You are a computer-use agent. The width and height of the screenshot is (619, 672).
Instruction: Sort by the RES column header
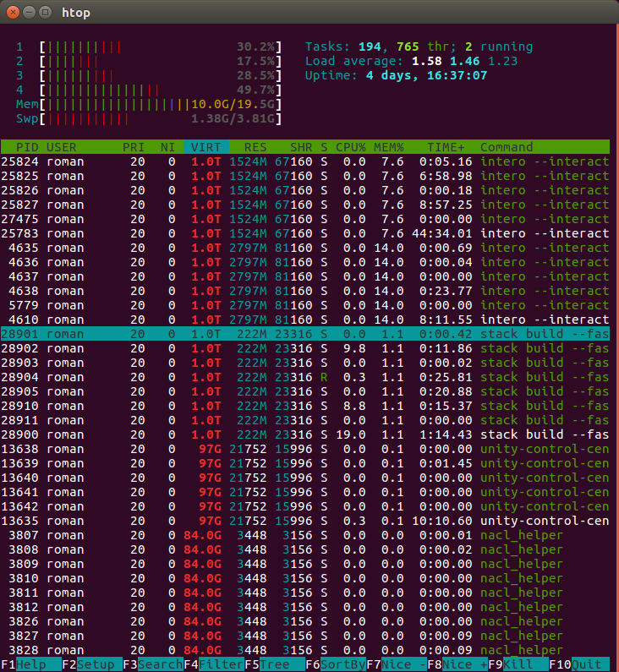255,147
